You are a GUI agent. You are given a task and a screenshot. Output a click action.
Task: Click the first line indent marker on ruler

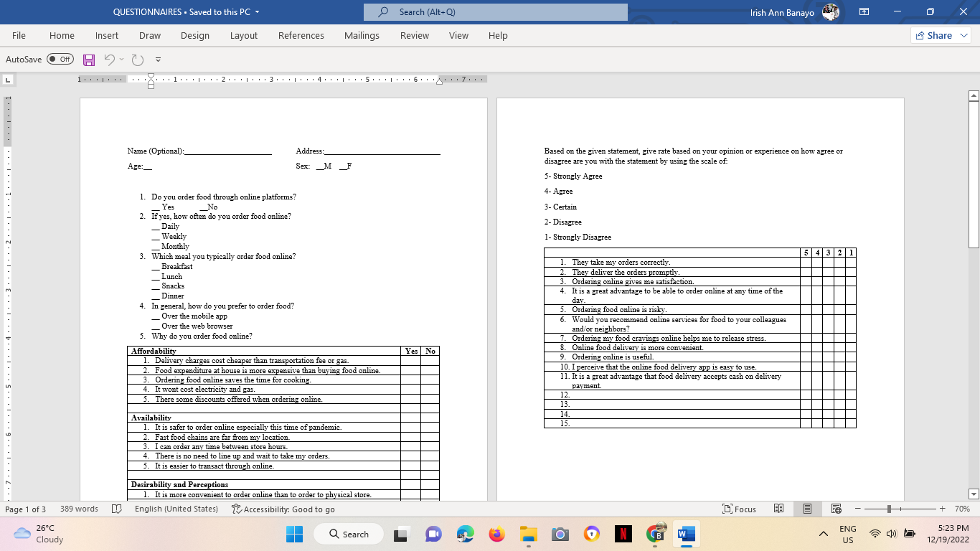(151, 76)
